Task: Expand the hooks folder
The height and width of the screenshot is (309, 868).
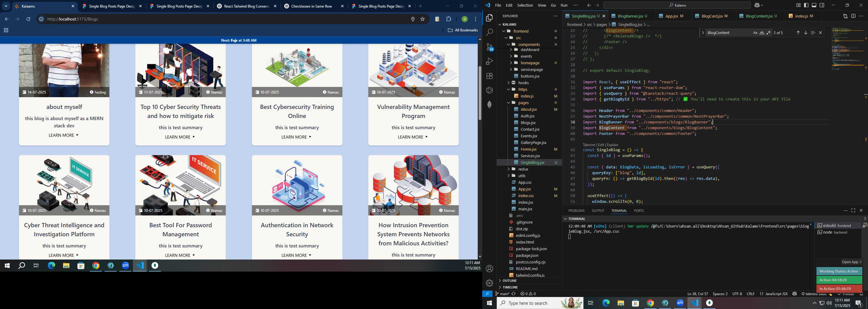Action: tap(508, 83)
